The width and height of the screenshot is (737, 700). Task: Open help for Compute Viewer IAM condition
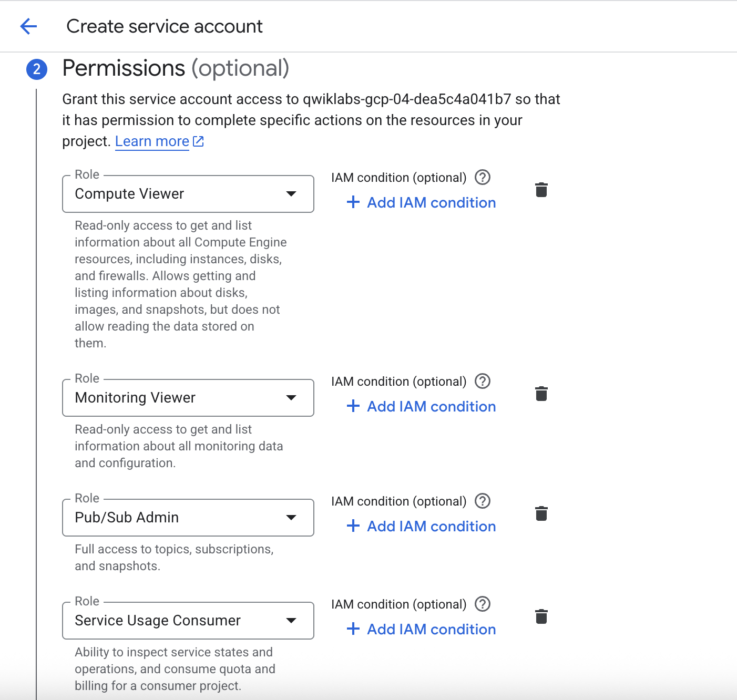coord(482,177)
